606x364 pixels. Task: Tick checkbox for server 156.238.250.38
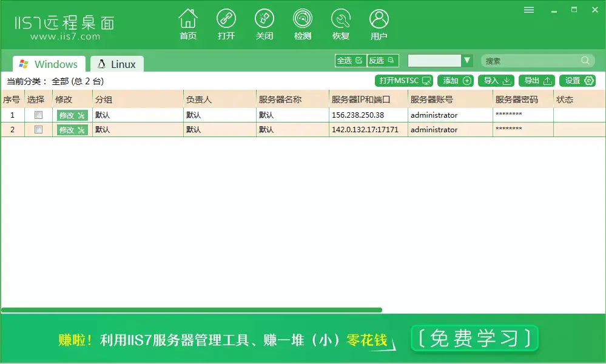tap(38, 115)
